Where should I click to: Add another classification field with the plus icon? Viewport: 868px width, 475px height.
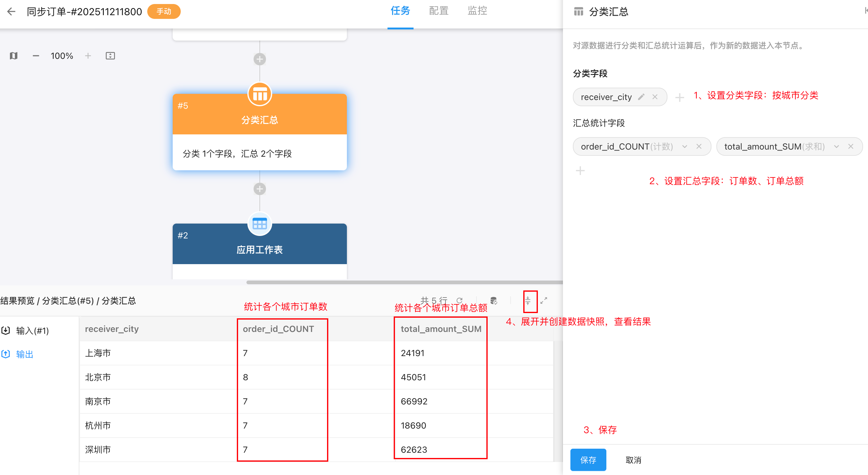pyautogui.click(x=679, y=98)
